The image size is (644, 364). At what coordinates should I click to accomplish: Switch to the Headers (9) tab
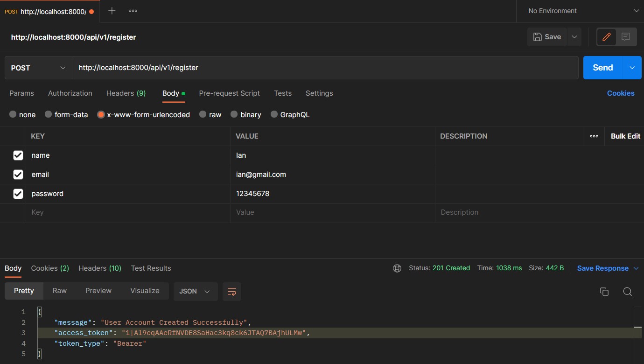(126, 93)
